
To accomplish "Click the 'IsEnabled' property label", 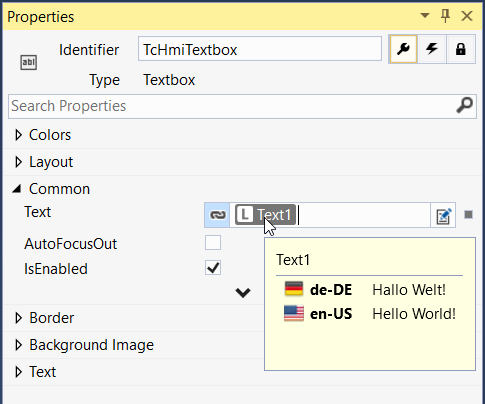I will pos(56,269).
